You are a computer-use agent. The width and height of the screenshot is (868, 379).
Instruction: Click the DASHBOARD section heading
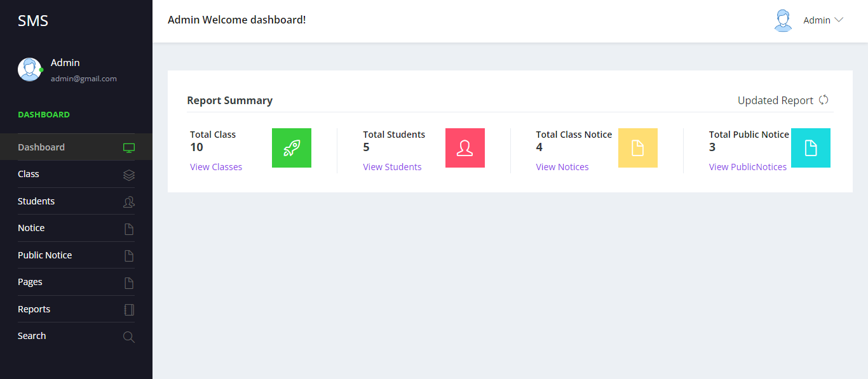(x=44, y=114)
